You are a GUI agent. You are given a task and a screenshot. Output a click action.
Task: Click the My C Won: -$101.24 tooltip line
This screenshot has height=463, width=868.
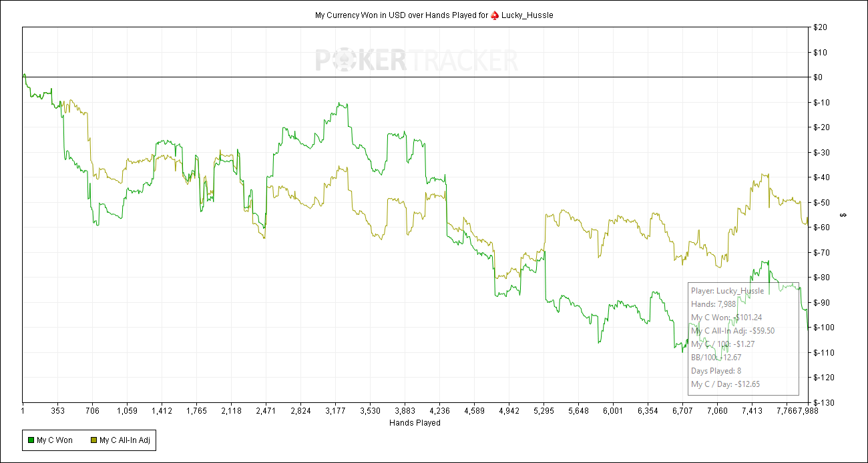coord(726,318)
